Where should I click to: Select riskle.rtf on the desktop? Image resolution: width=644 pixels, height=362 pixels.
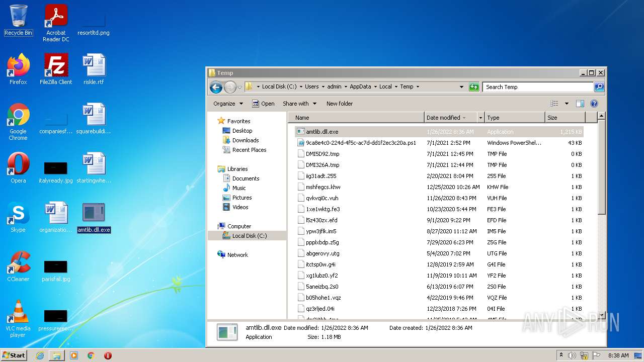coord(94,69)
